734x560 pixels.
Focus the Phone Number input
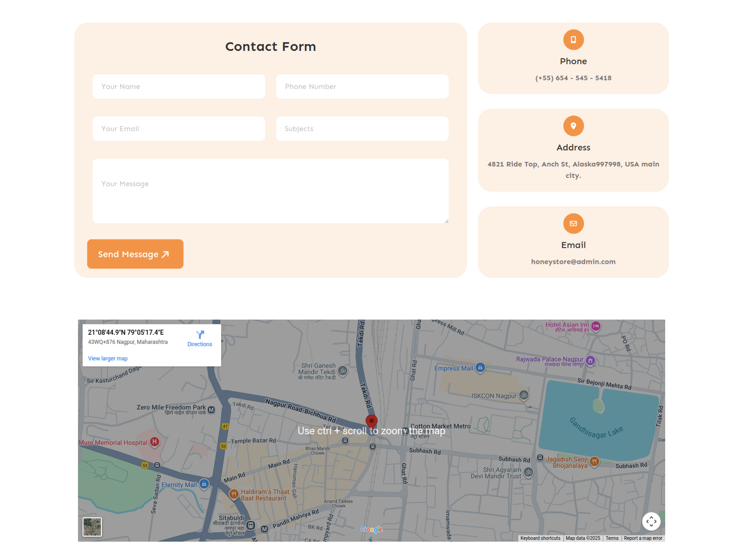pos(362,87)
